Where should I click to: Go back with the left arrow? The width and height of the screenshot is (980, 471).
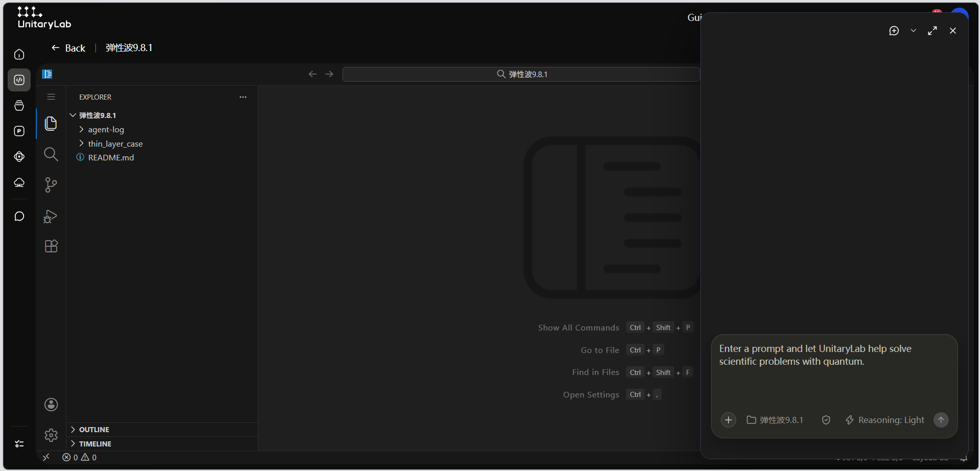click(x=313, y=74)
